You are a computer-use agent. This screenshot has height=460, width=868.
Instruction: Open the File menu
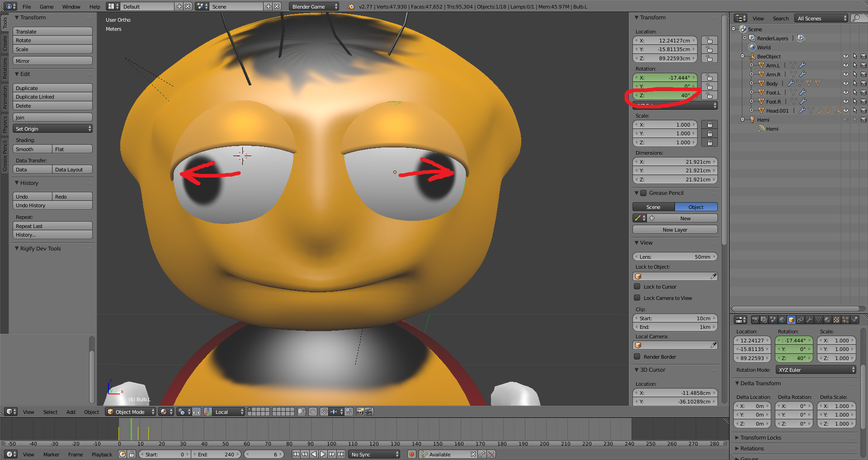[27, 7]
